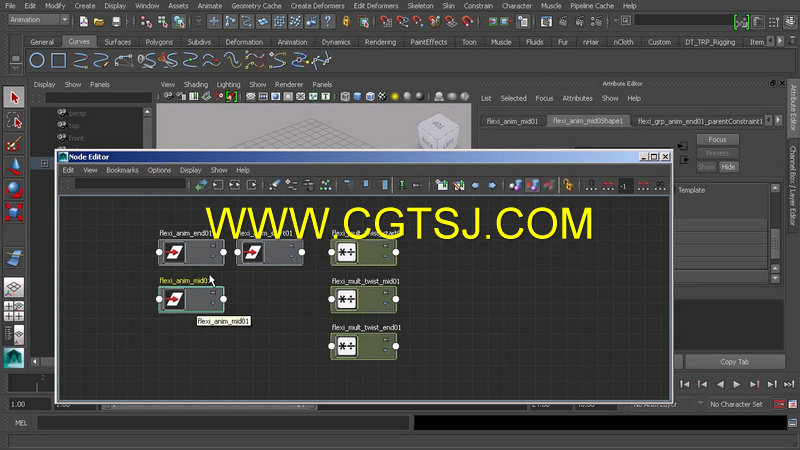The image size is (800, 450).
Task: Click go to start of playback range
Action: (685, 384)
